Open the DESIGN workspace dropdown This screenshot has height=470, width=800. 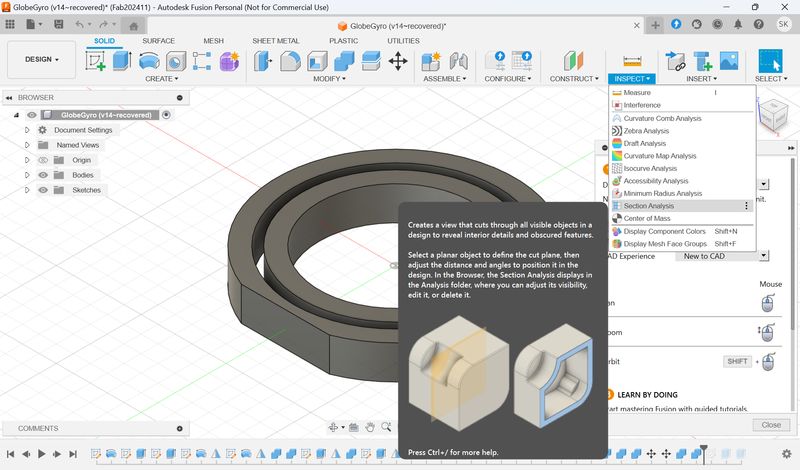[x=42, y=60]
